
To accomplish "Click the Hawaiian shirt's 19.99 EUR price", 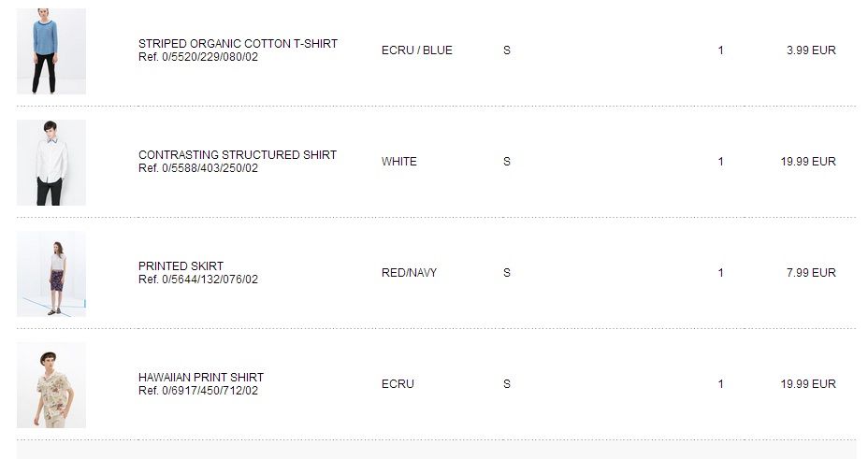I will (808, 384).
